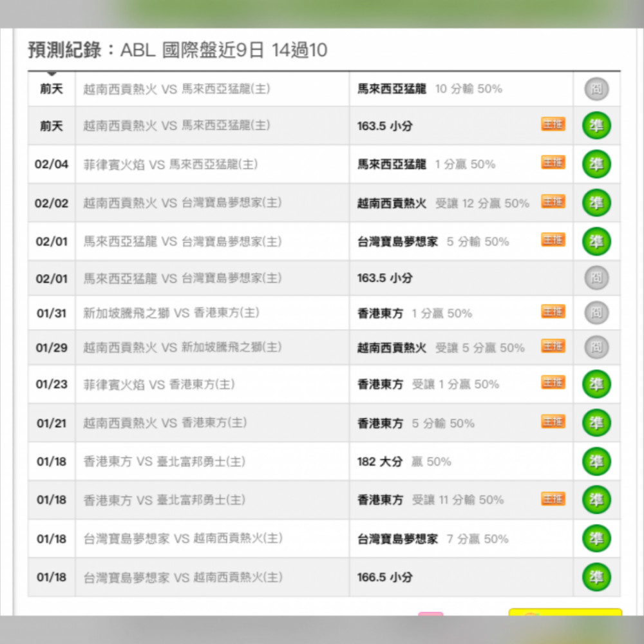Select the 02/04 date cell
This screenshot has width=644, height=644.
tap(52, 164)
